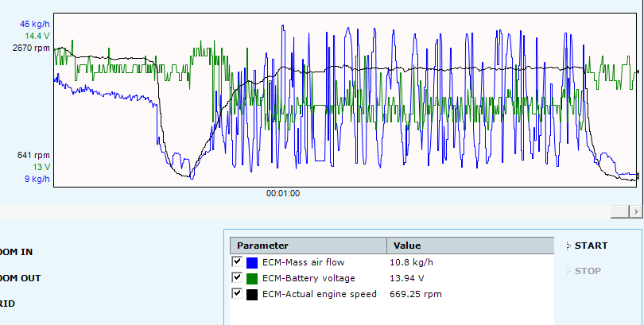Select the 13.94 V battery voltage value
Image resolution: width=644 pixels, height=325 pixels.
pos(407,278)
